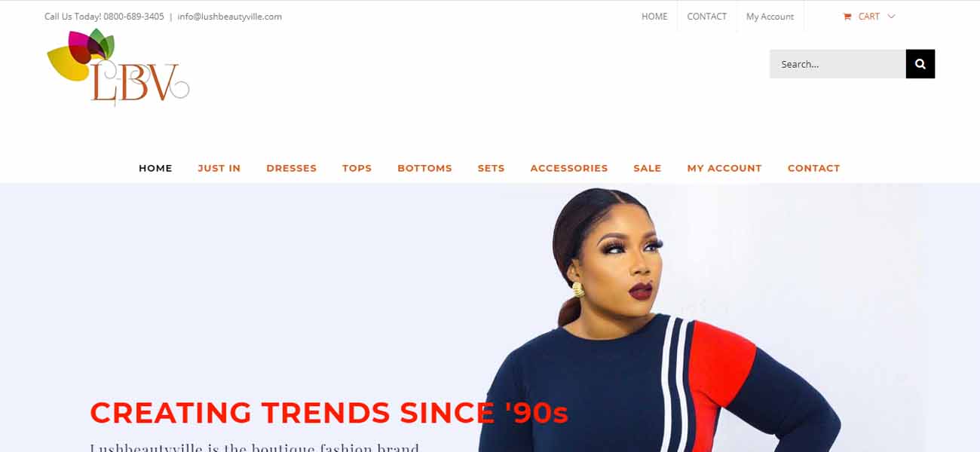Click the top bar HOME link
The height and width of the screenshot is (452, 980).
pos(654,17)
